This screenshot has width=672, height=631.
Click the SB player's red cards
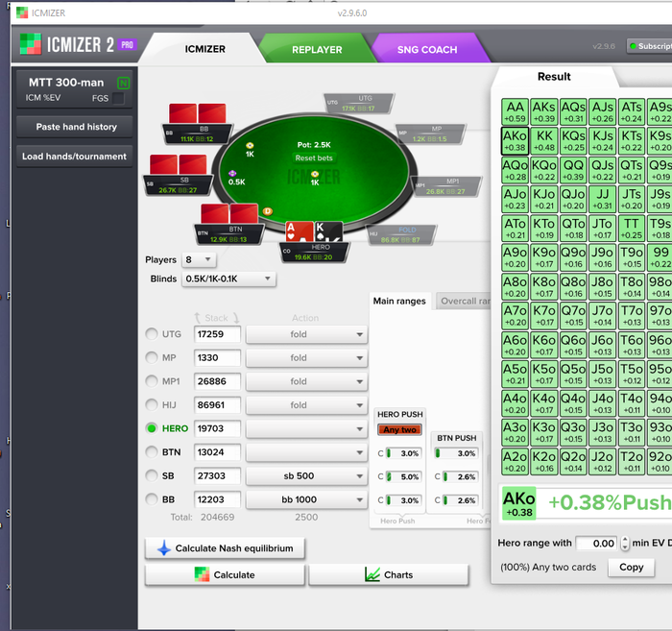point(179,164)
